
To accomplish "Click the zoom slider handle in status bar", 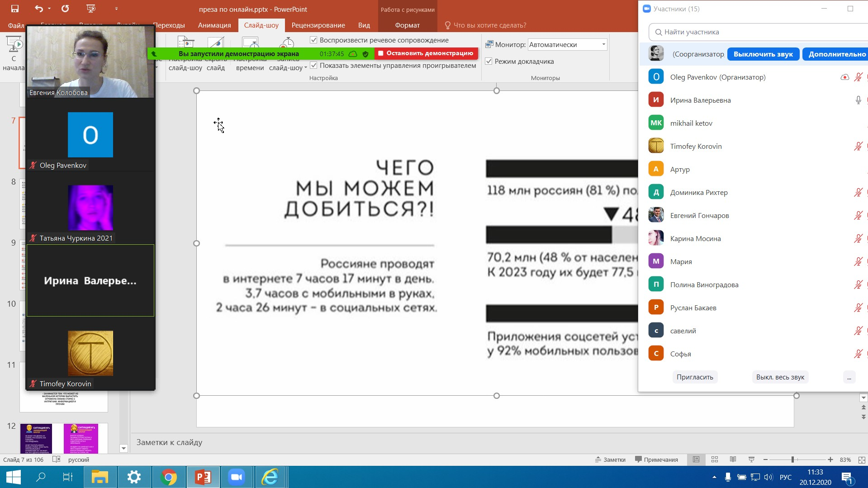I will pos(792,460).
